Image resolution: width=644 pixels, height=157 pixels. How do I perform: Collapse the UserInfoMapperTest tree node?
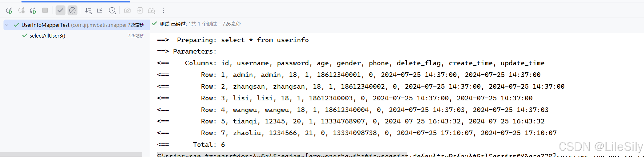tap(7, 25)
